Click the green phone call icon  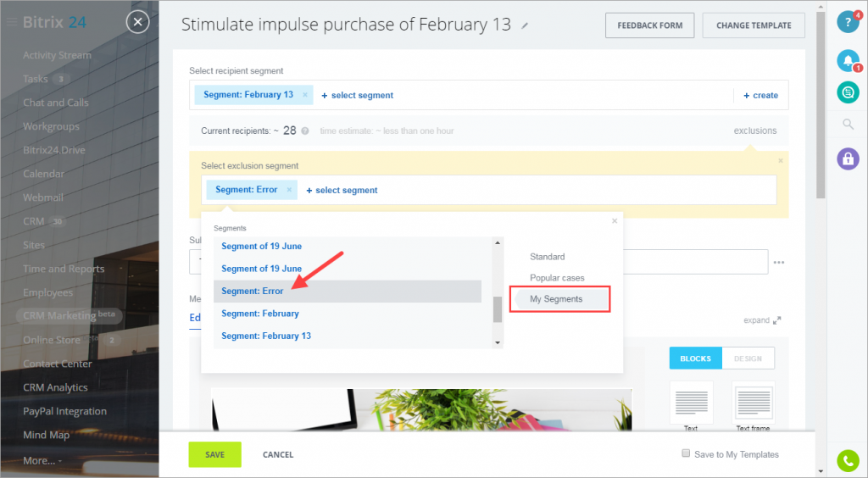(848, 460)
